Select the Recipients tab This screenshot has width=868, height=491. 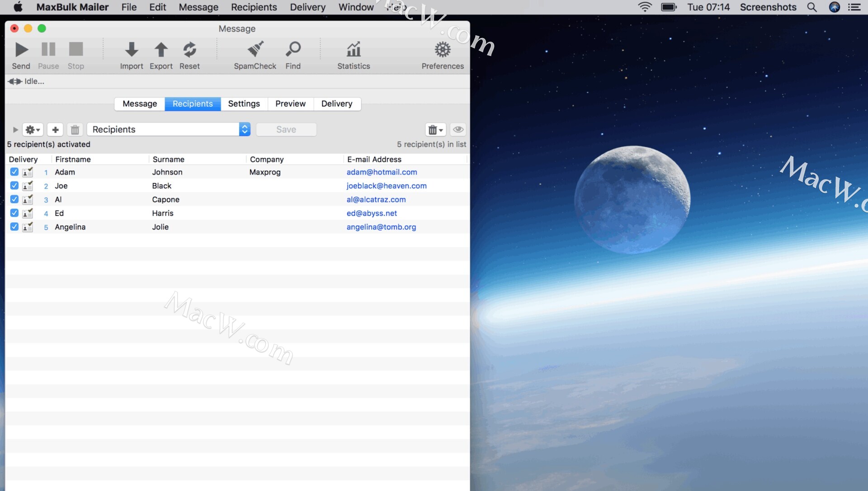pos(193,104)
